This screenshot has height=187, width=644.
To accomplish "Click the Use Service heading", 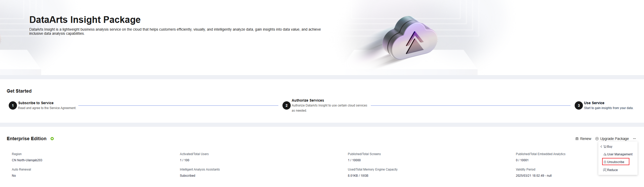I will point(594,103).
